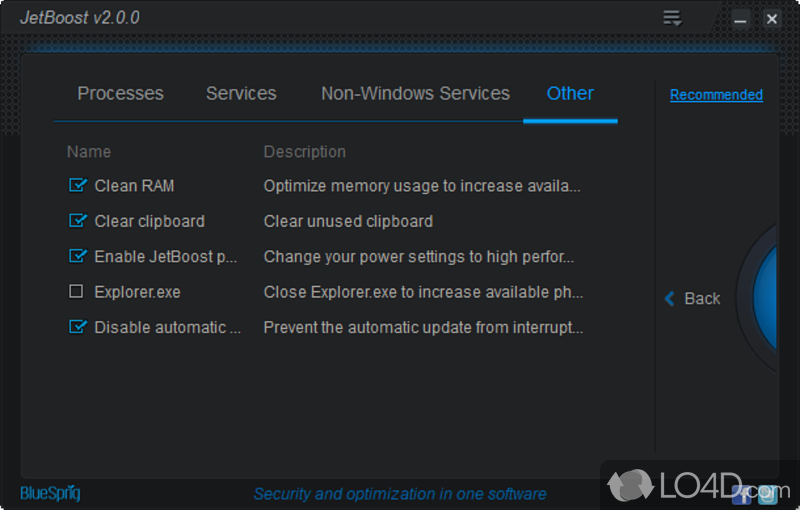Toggle Disable automatic update checkbox
Viewport: 800px width, 510px height.
coord(77,327)
